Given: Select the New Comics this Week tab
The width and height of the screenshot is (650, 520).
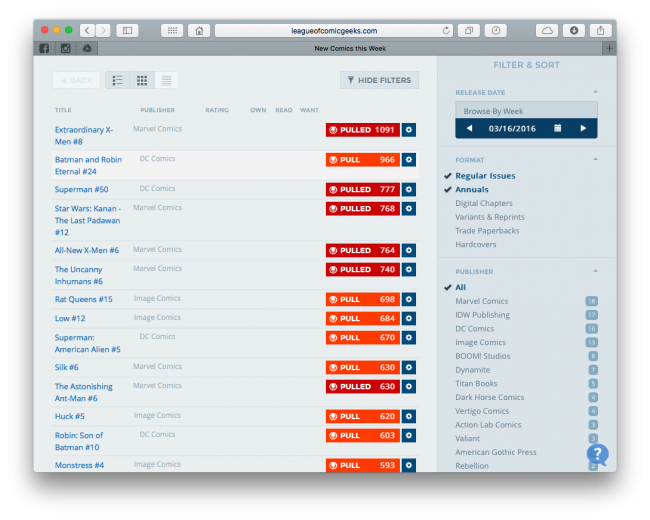Looking at the screenshot, I should coord(350,49).
